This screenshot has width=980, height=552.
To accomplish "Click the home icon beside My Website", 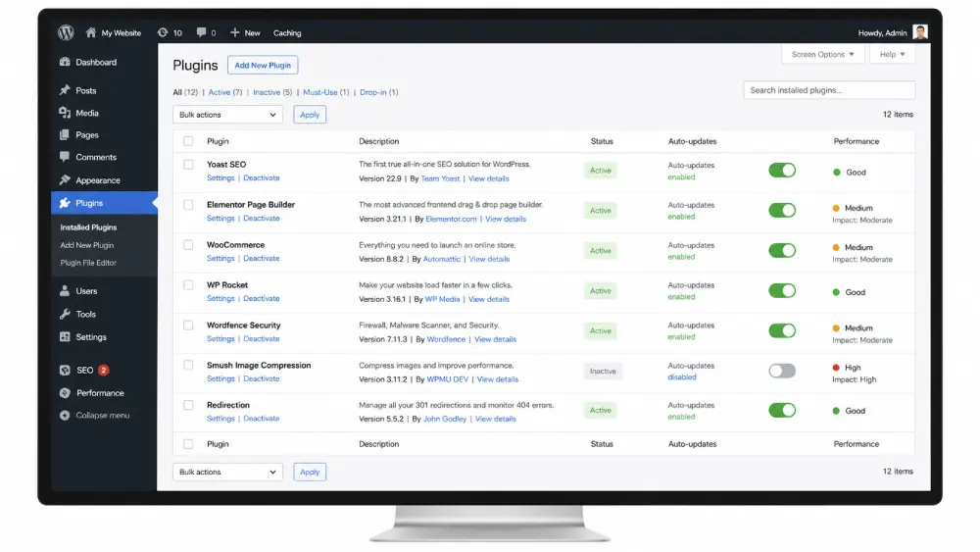I will click(x=90, y=32).
